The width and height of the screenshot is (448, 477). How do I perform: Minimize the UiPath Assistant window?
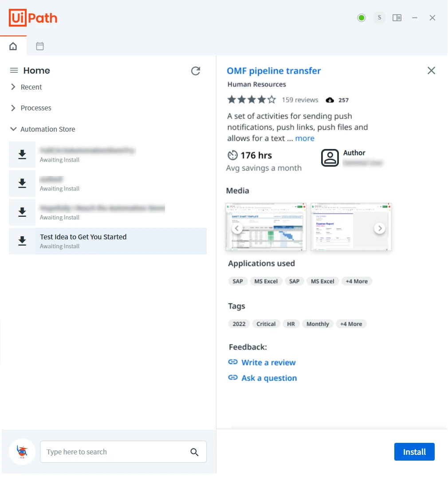[x=415, y=18]
